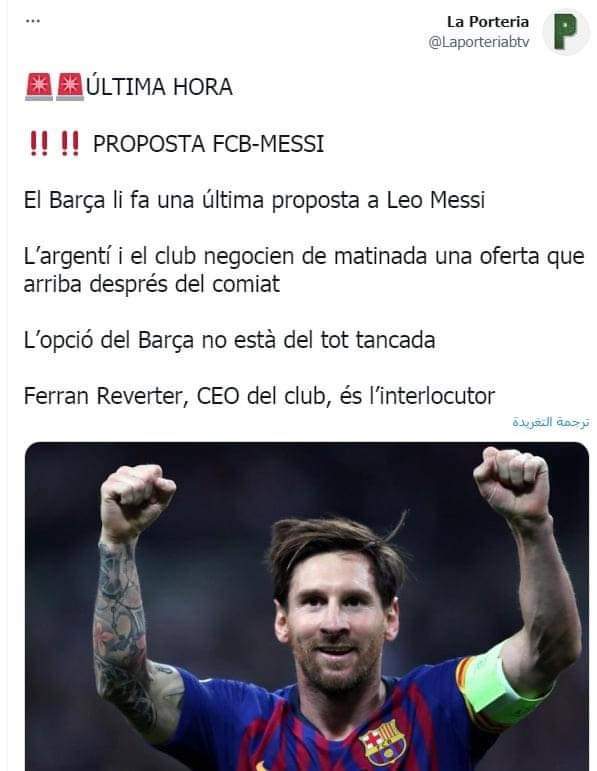Click the first double exclamation emoji
Screen dimensions: 597x771
point(39,144)
